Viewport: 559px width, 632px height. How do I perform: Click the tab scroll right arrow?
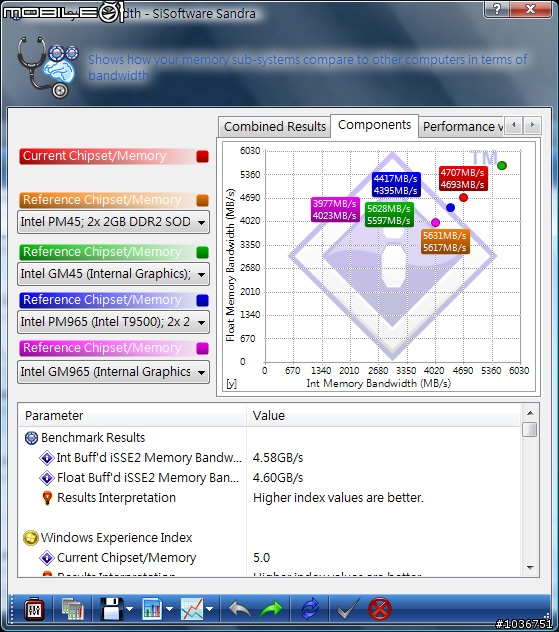coord(532,125)
